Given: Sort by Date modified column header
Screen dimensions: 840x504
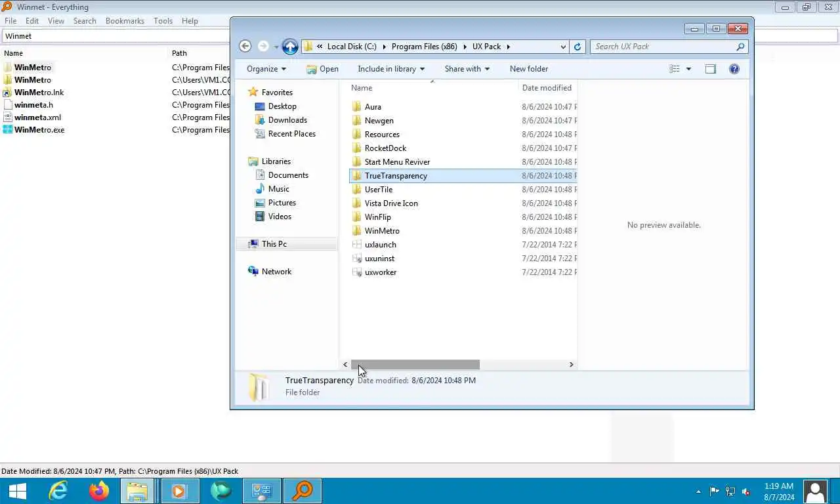Looking at the screenshot, I should pos(547,88).
